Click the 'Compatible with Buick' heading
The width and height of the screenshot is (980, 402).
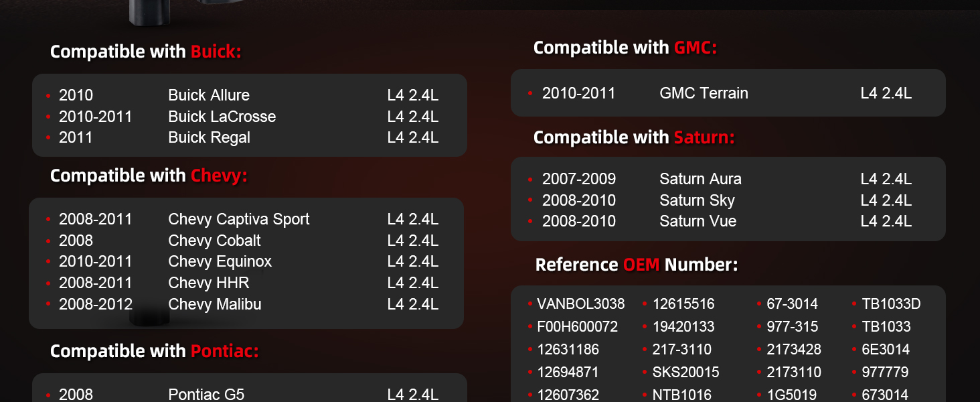coord(145,52)
